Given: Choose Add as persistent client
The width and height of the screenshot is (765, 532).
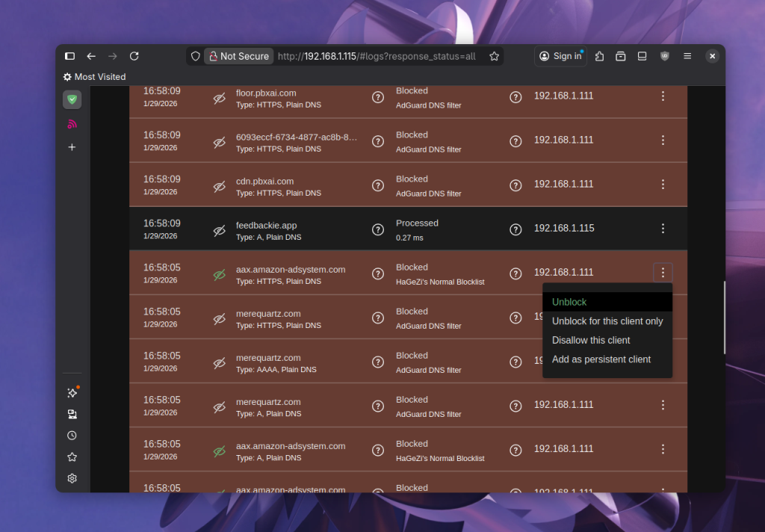Looking at the screenshot, I should coord(601,359).
